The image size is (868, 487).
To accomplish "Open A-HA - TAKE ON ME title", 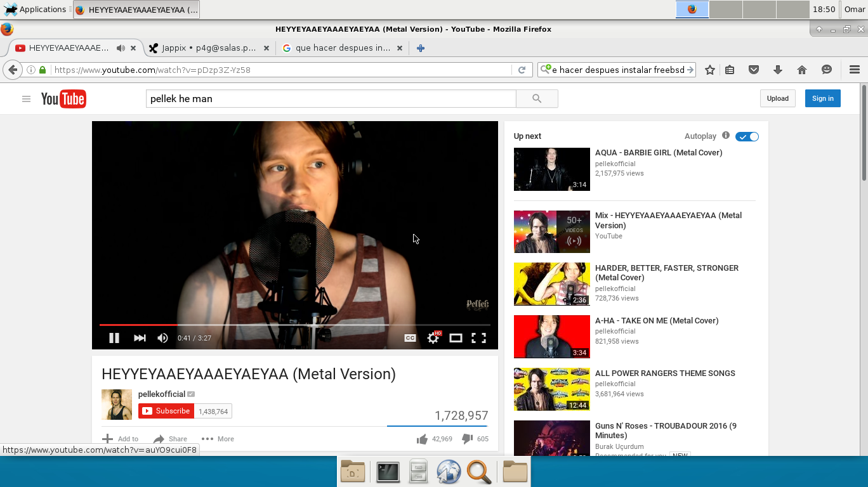I will click(x=657, y=321).
